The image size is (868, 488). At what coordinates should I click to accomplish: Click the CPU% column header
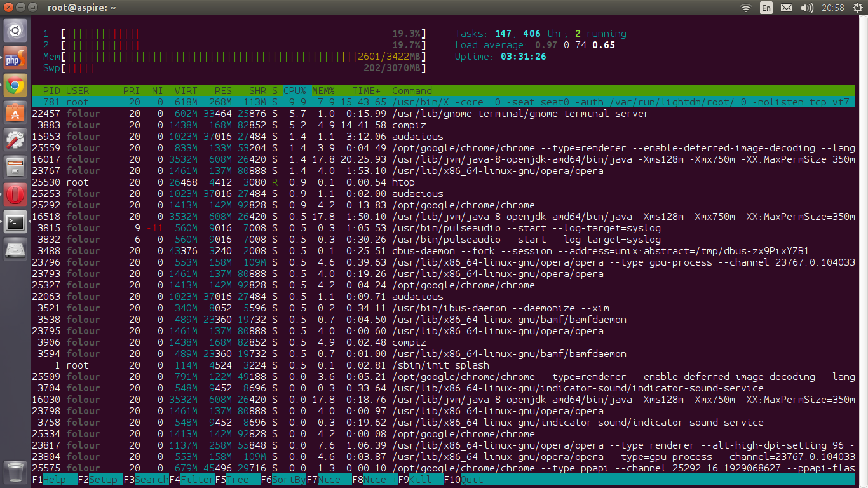295,91
